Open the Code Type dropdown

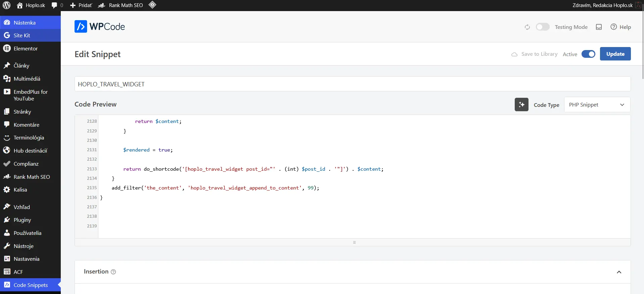tap(597, 105)
